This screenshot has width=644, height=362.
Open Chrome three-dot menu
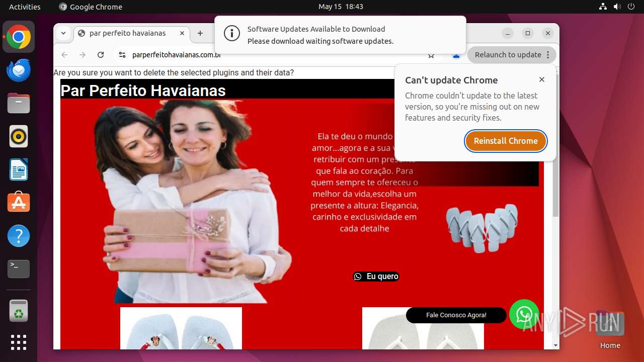click(548, 55)
